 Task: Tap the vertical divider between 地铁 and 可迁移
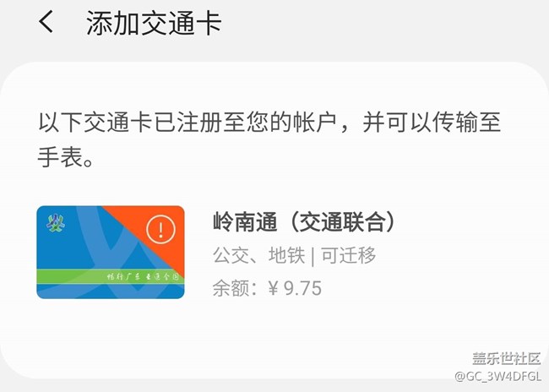[313, 256]
